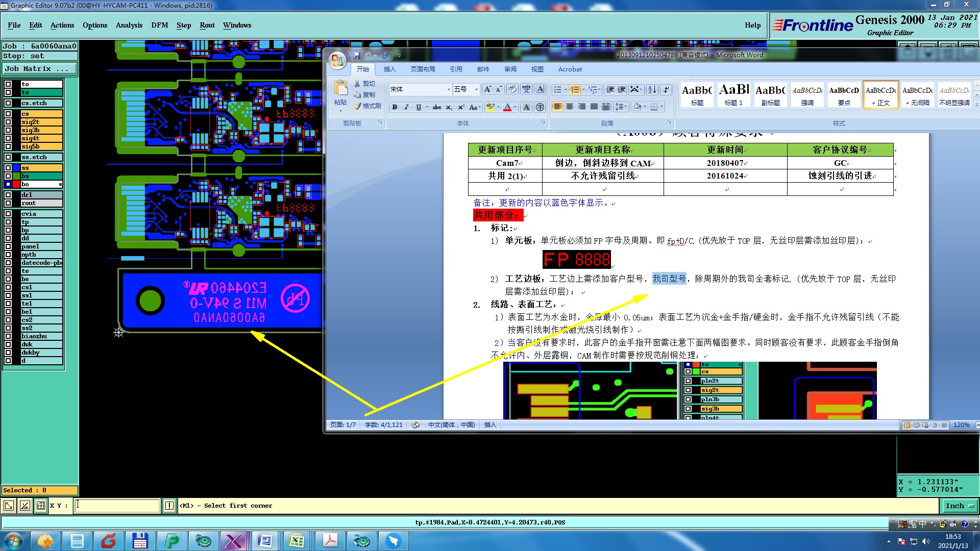This screenshot has height=551, width=980.
Task: Click the sort A-Z icon
Action: click(x=652, y=90)
